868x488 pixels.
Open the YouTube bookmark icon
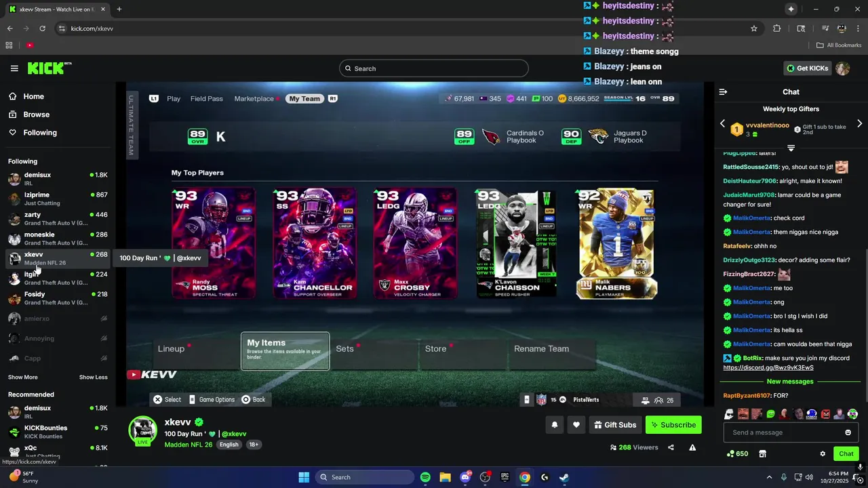point(30,45)
